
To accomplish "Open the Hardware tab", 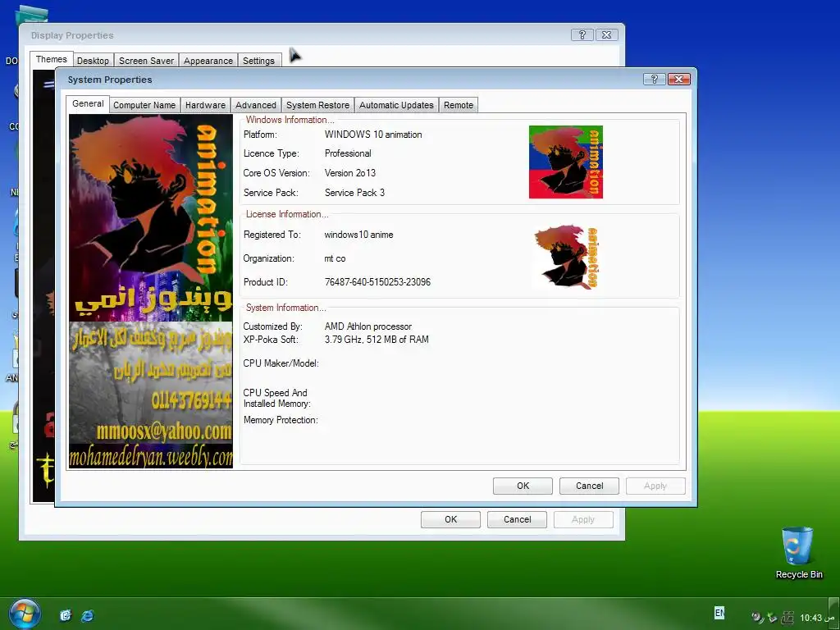I will tap(205, 105).
